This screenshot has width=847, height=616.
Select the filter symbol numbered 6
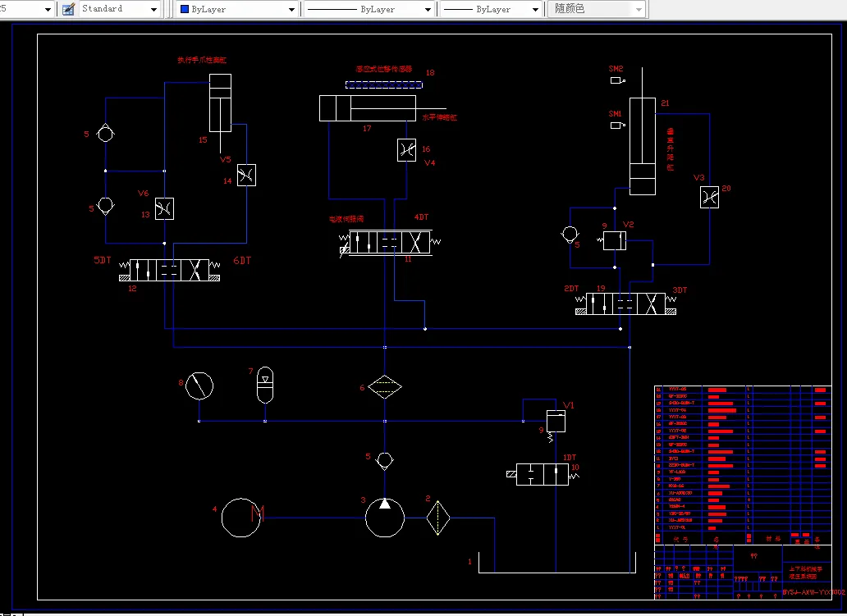385,386
